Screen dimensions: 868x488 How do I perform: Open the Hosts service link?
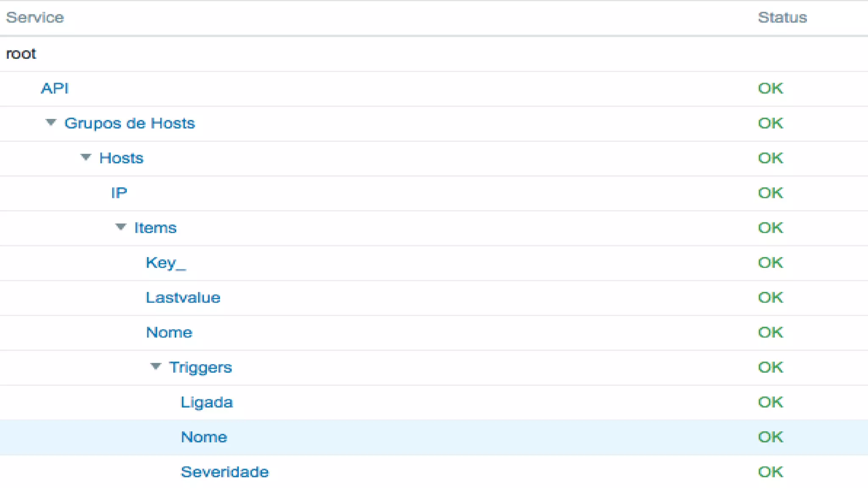(121, 158)
